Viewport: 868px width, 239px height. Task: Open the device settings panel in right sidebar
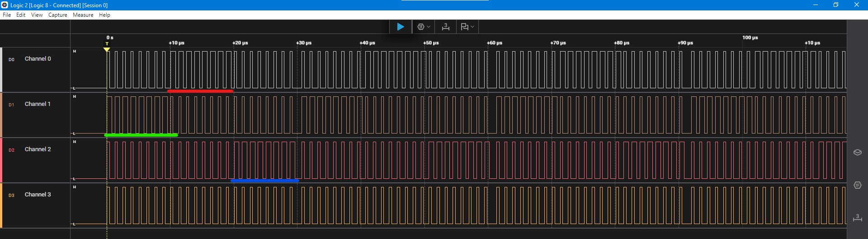[x=857, y=152]
